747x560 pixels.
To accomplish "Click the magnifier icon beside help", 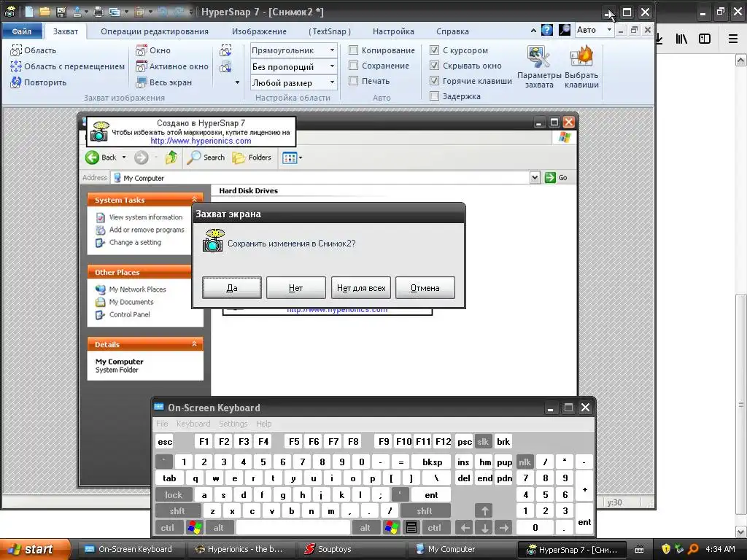I will [564, 31].
